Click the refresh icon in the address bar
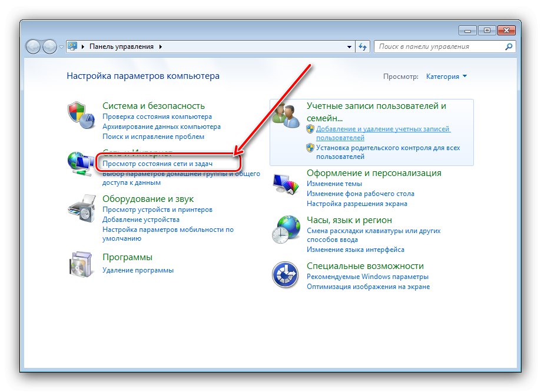Viewport: 541px width, 392px height. coord(363,46)
